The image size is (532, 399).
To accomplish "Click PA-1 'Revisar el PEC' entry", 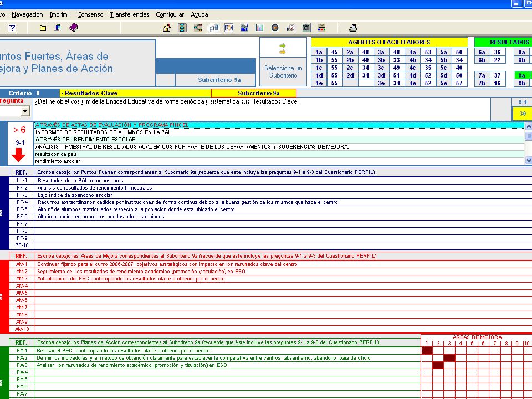I will [x=228, y=350].
